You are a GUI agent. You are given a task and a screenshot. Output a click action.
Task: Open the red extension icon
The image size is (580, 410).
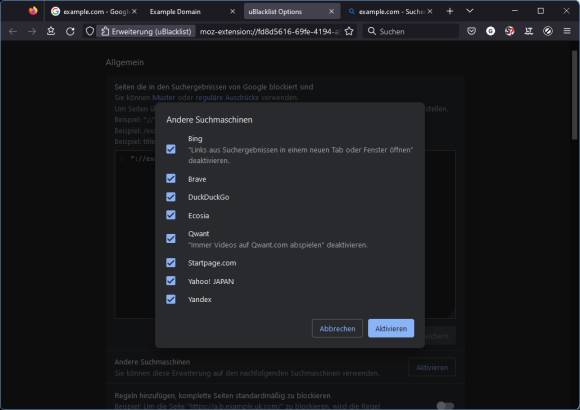point(510,31)
